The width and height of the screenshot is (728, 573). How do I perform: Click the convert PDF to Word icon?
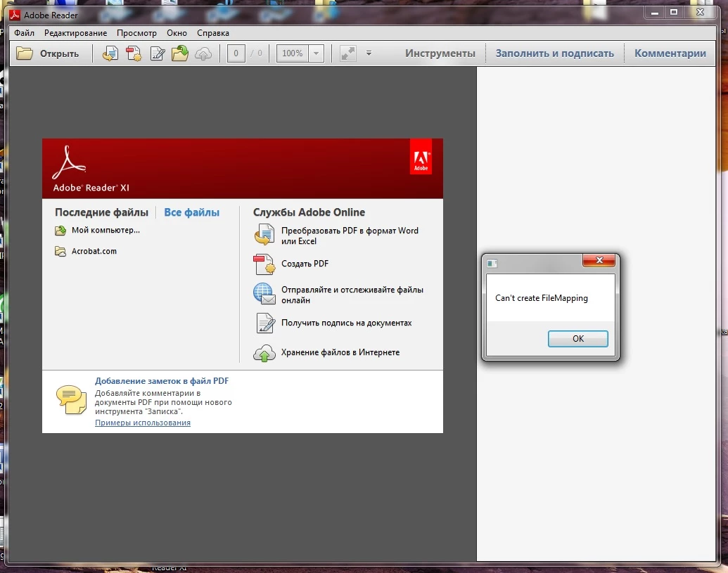pyautogui.click(x=264, y=234)
